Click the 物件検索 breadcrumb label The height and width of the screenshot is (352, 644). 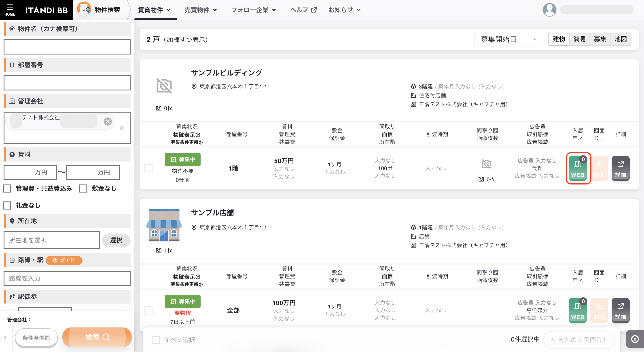coord(107,10)
